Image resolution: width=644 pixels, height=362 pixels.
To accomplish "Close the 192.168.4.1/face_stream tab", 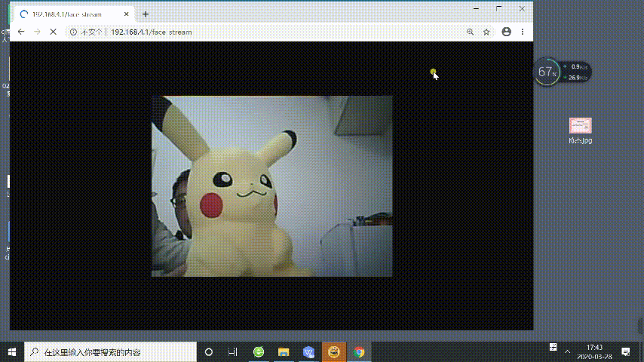I will pos(127,14).
